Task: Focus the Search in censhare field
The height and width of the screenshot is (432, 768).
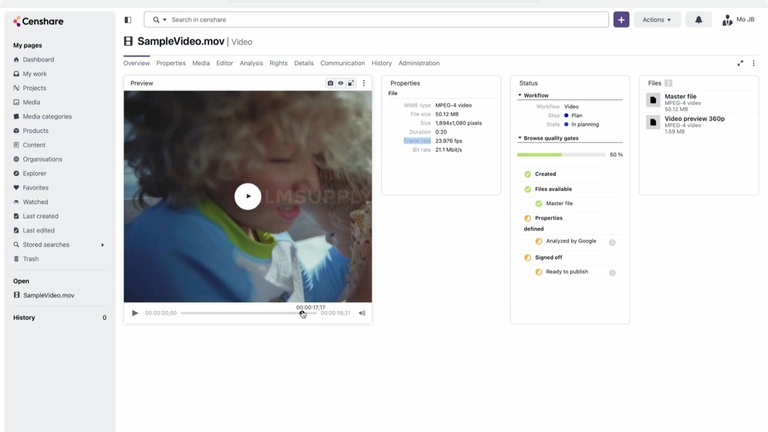Action: (376, 20)
